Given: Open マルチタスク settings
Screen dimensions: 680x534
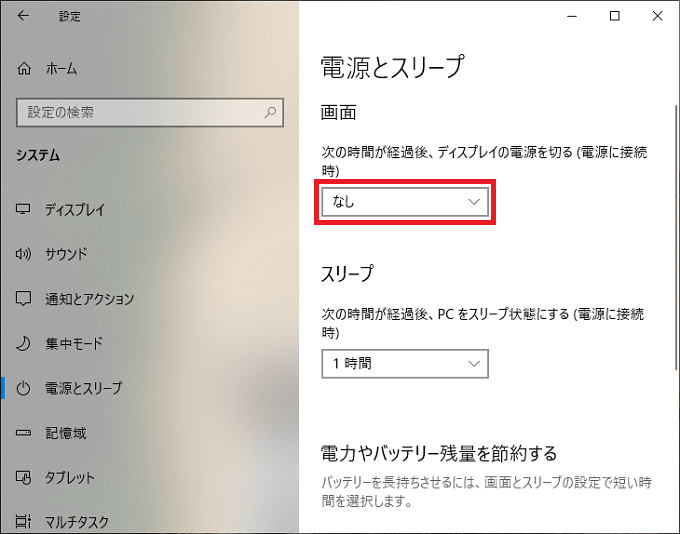Looking at the screenshot, I should pyautogui.click(x=77, y=522).
